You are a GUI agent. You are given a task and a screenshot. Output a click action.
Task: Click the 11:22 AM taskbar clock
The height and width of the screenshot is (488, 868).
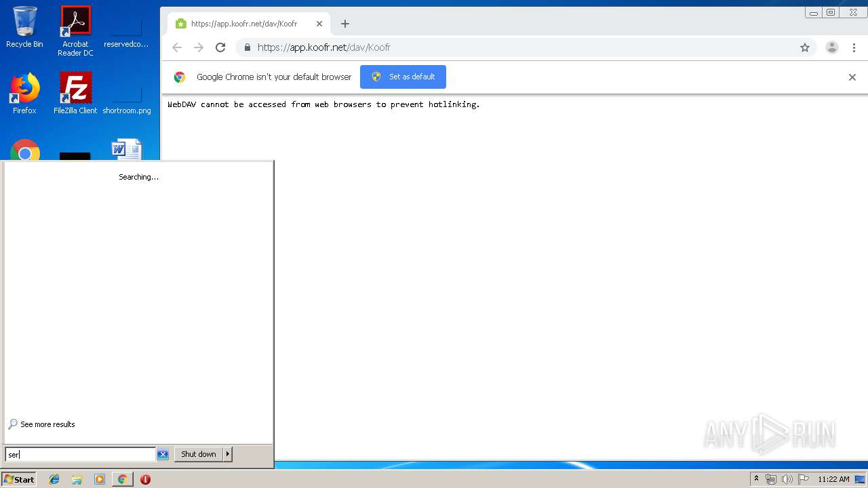[x=833, y=479]
